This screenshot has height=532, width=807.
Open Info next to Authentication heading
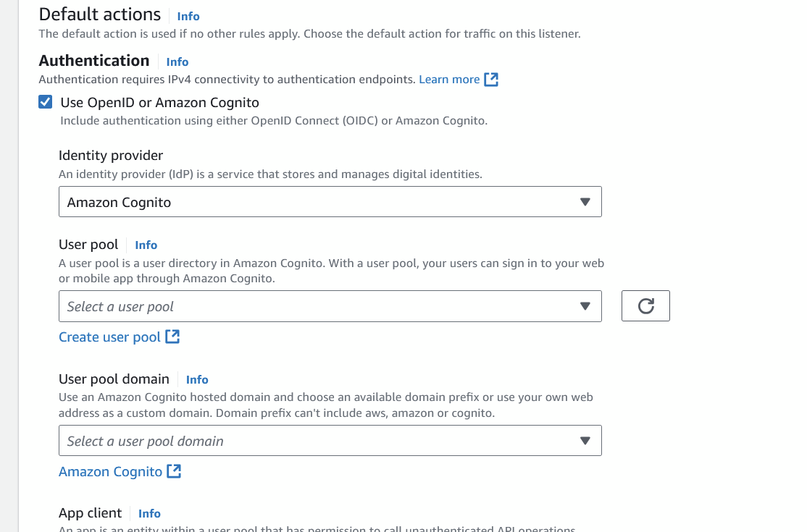(177, 62)
